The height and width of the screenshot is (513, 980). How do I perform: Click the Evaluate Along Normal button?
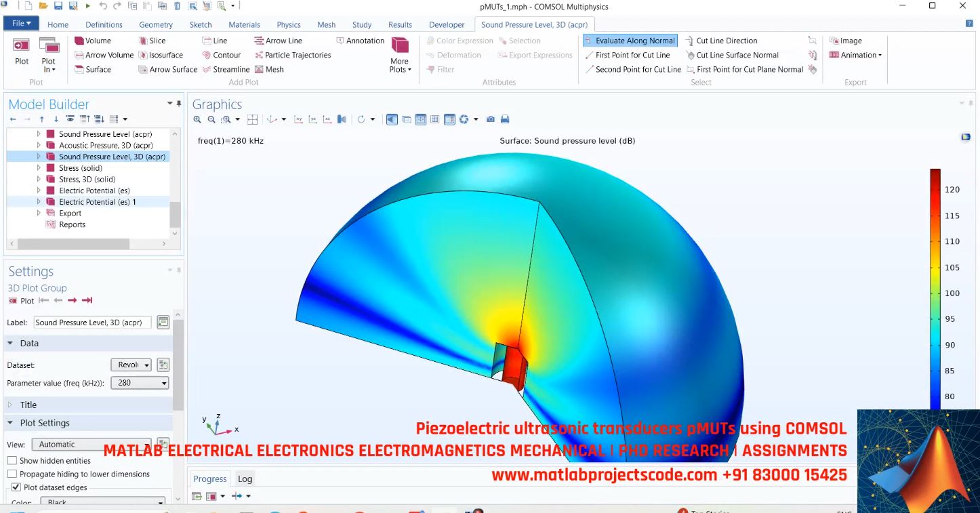click(x=630, y=40)
